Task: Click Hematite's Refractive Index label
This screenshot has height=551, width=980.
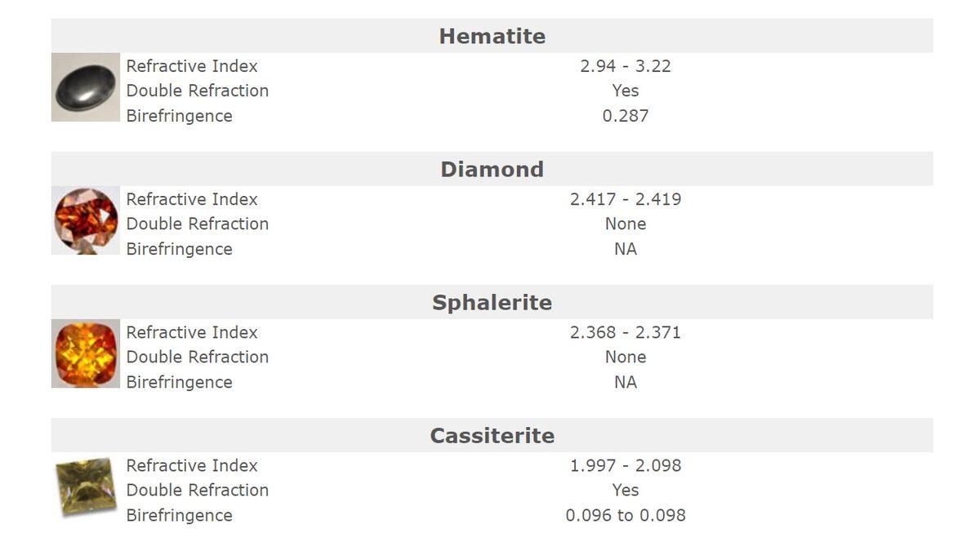Action: (192, 66)
